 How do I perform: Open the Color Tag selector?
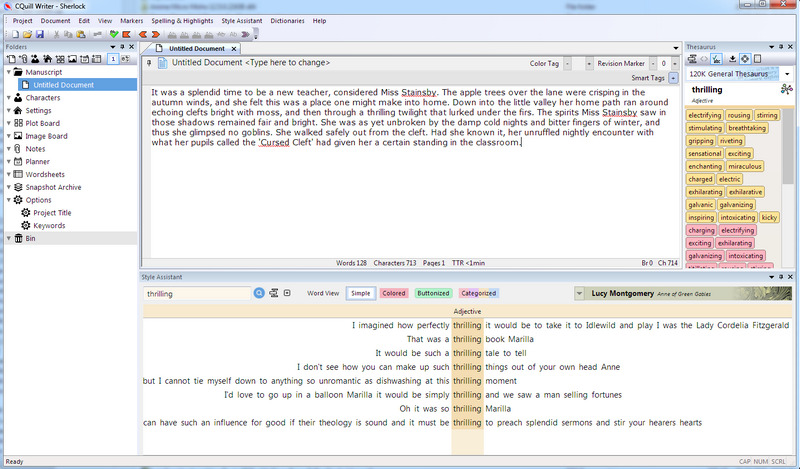(566, 63)
